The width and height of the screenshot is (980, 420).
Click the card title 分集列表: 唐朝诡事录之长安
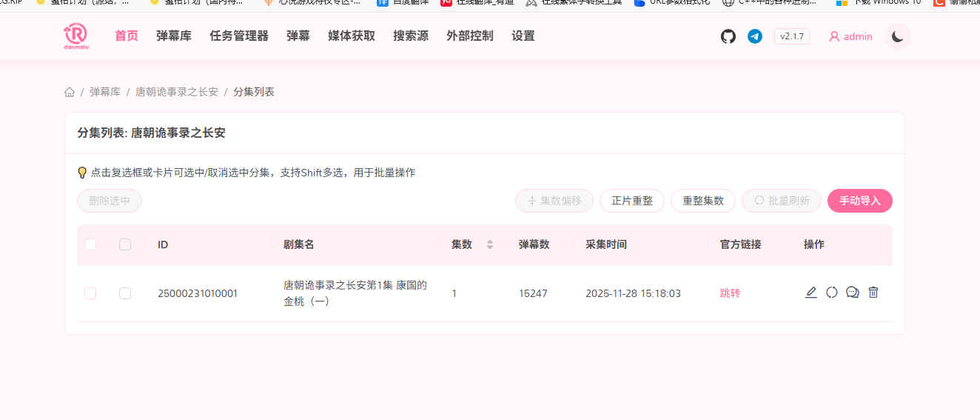pos(152,133)
